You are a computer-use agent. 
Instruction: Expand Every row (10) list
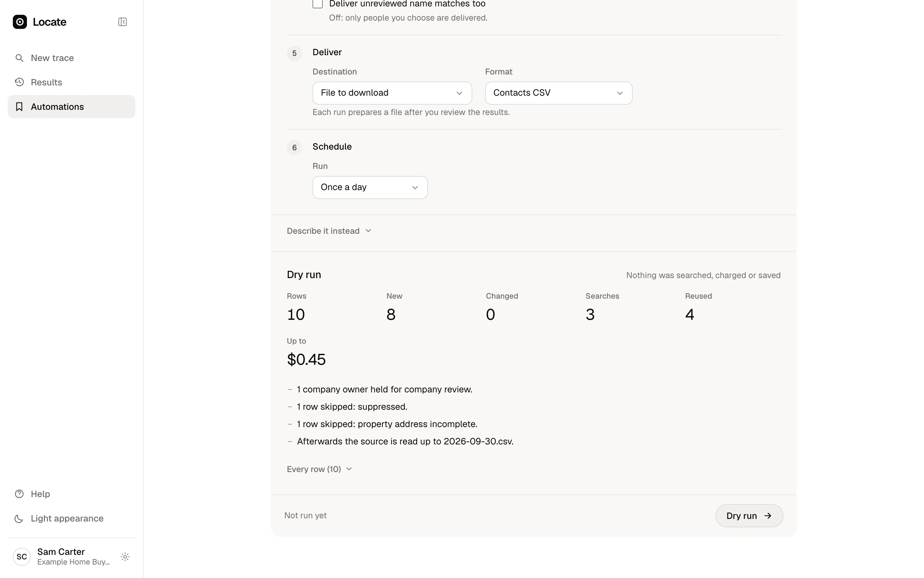click(319, 469)
